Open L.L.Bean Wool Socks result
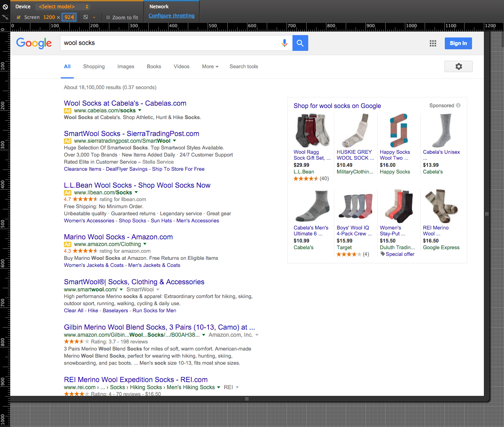 click(x=137, y=185)
